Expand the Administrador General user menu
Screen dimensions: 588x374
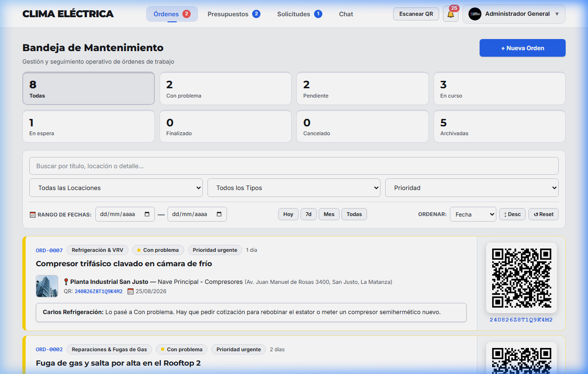pyautogui.click(x=514, y=14)
